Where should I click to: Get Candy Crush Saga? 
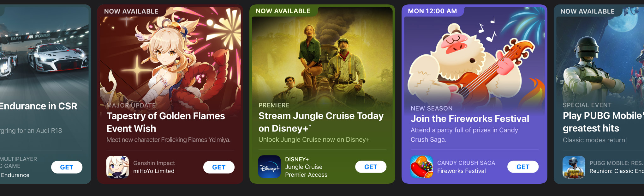coord(523,167)
